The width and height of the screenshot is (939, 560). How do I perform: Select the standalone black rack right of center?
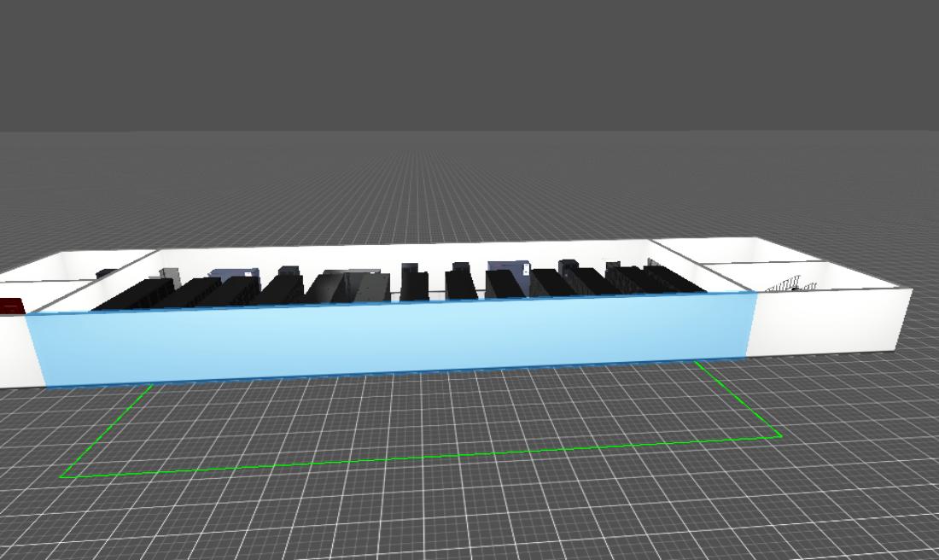[460, 282]
